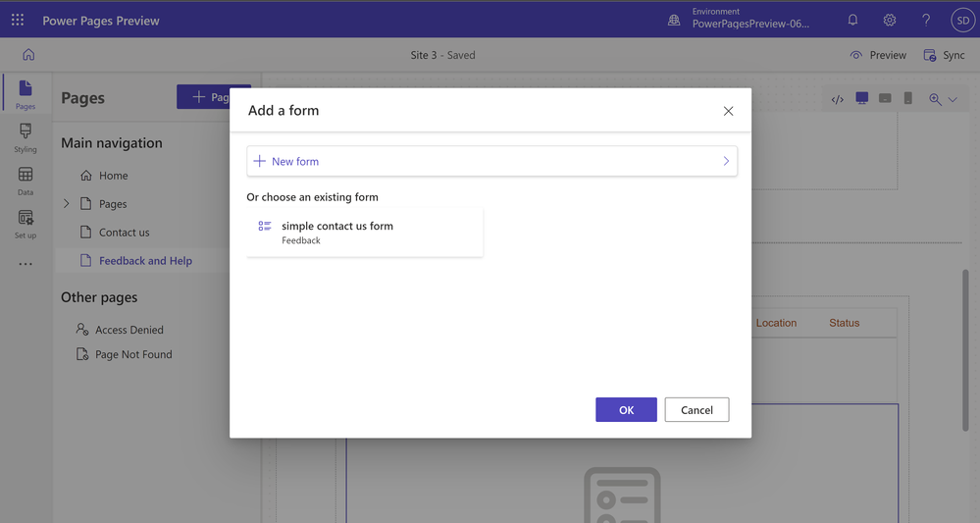Click the Preview button
The width and height of the screenshot is (980, 523).
(x=878, y=55)
